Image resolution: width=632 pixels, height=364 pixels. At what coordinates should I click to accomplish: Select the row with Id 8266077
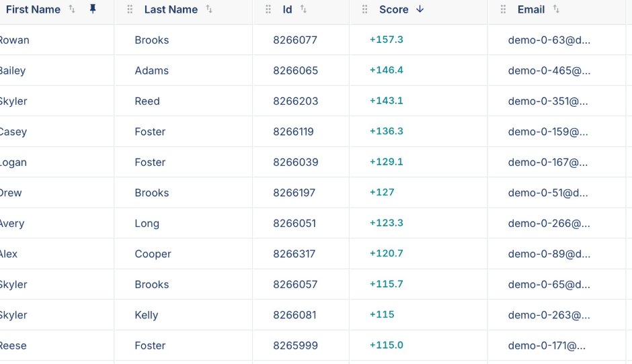pyautogui.click(x=316, y=40)
